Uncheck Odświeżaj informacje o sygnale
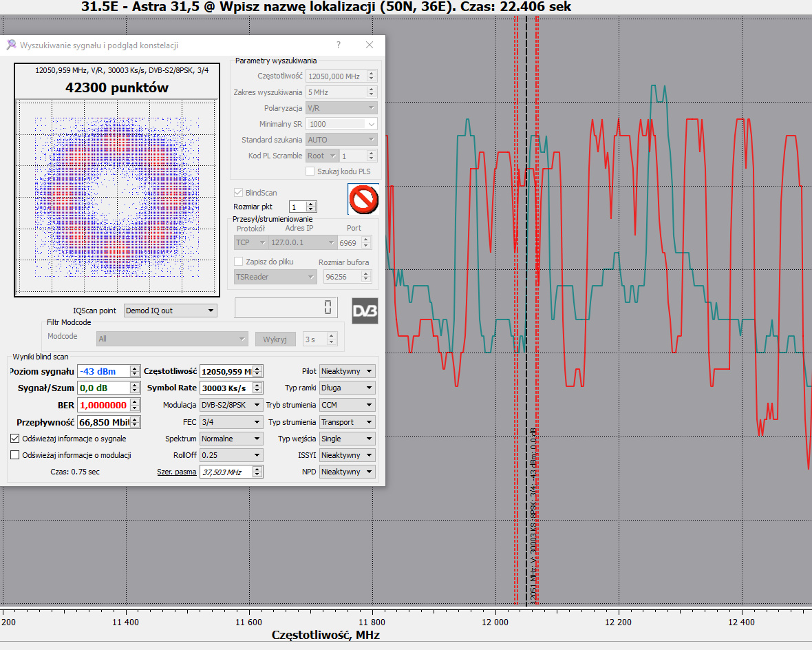The image size is (812, 650). [x=15, y=439]
